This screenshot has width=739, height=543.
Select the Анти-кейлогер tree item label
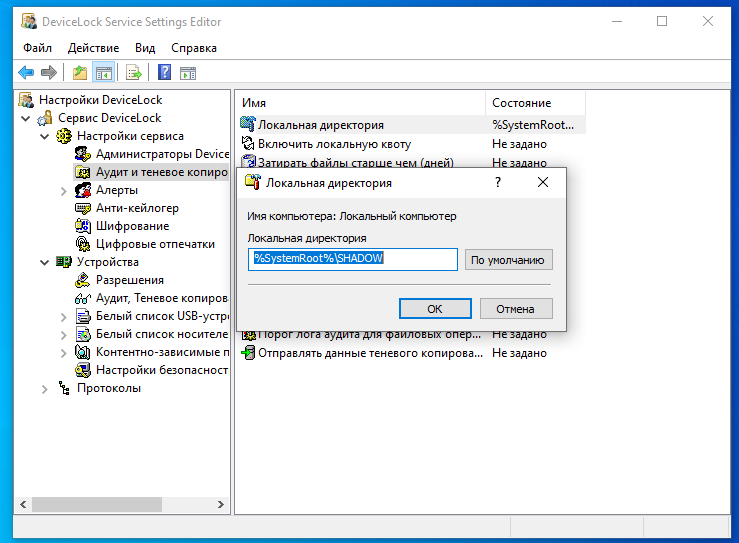pyautogui.click(x=137, y=208)
